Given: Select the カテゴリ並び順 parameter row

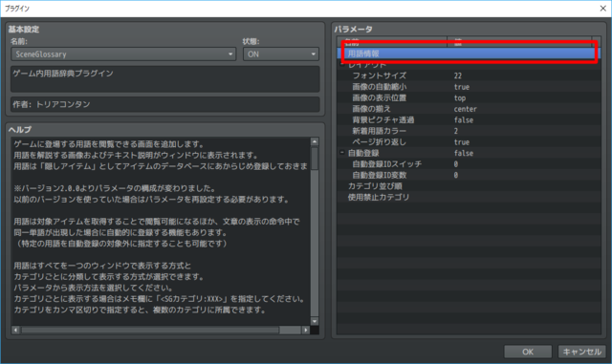Looking at the screenshot, I should (469, 186).
